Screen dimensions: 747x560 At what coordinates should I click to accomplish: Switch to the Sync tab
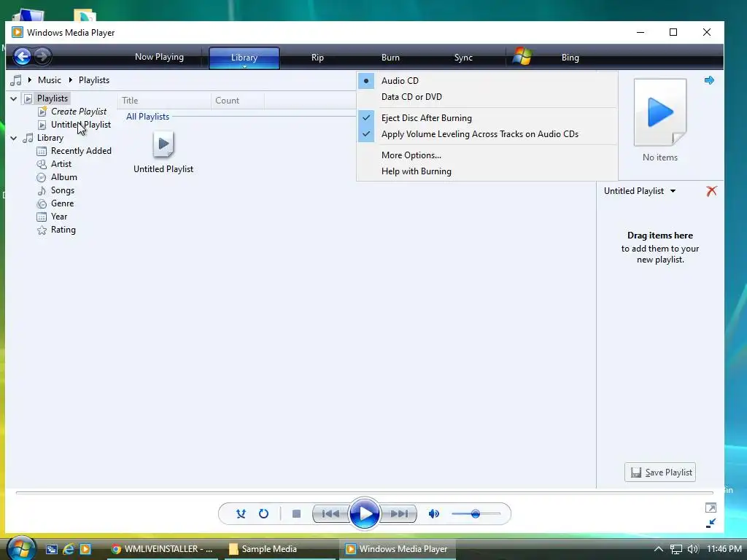coord(463,58)
